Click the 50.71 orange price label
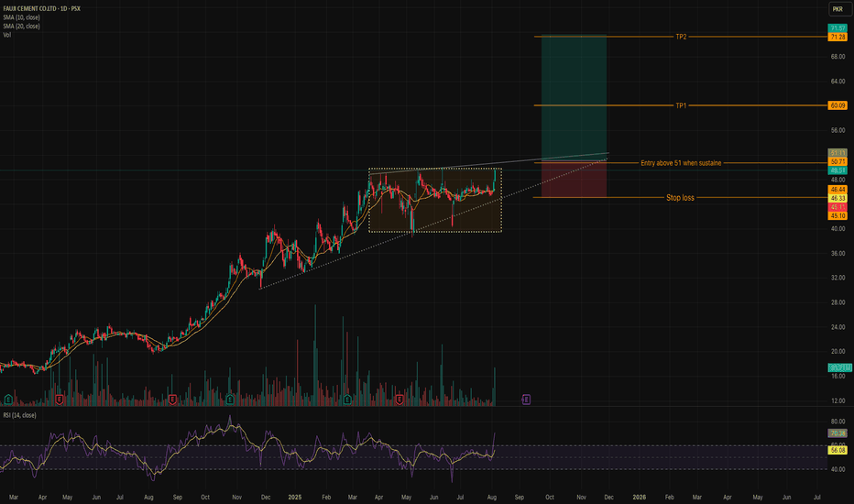The width and height of the screenshot is (854, 504). coord(838,162)
